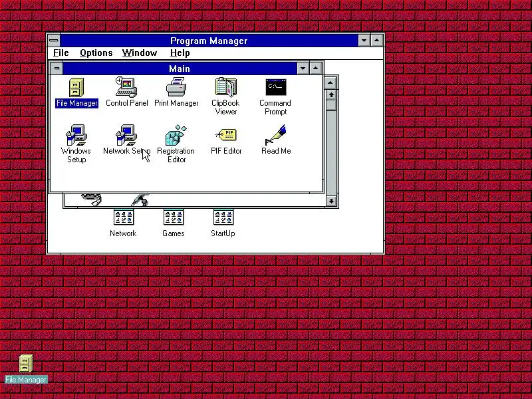The height and width of the screenshot is (399, 532).
Task: Click scroll down arrow of background group window
Action: (x=331, y=201)
